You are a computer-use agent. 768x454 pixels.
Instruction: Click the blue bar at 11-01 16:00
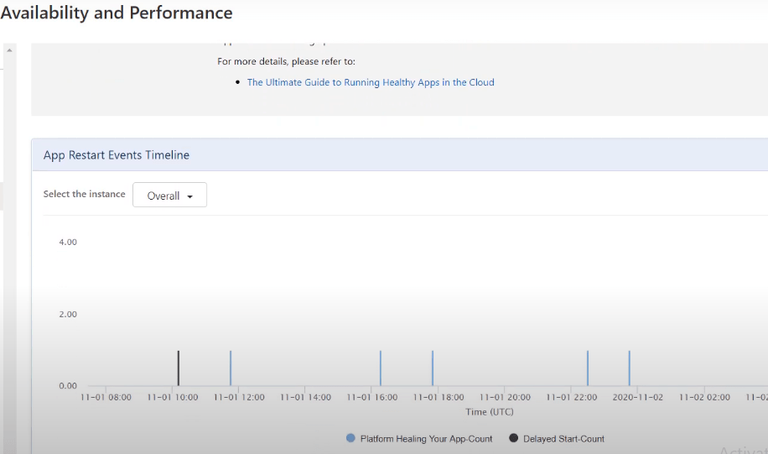pyautogui.click(x=381, y=368)
